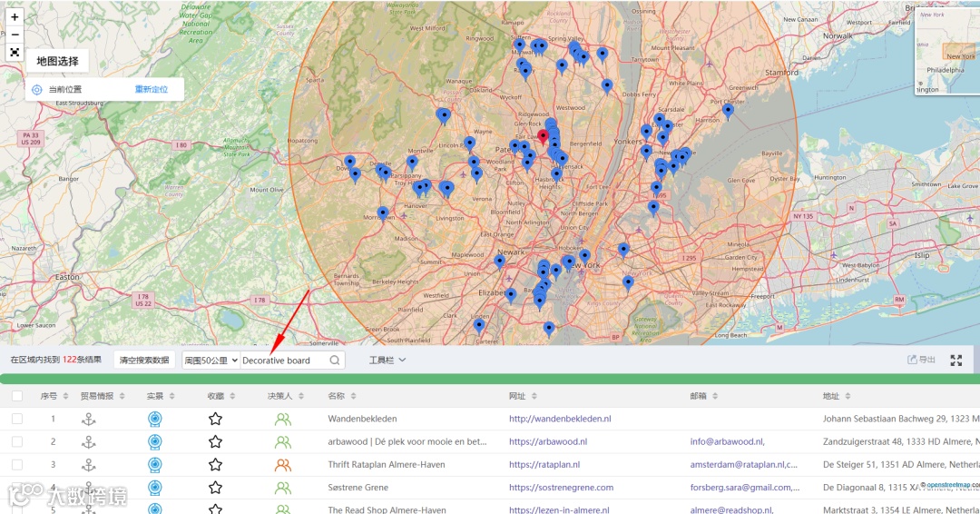
Task: Open the https://arbawood.nl website link
Action: coord(548,442)
